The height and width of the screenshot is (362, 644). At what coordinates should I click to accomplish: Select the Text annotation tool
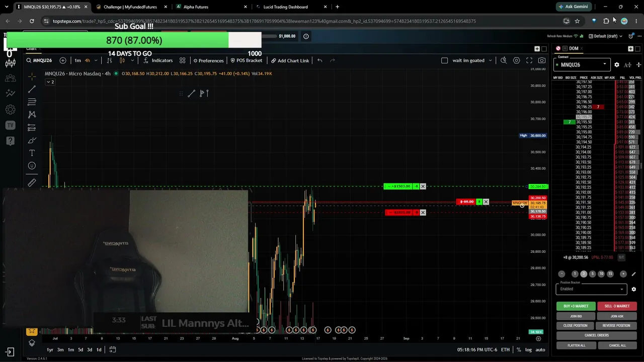point(32,153)
